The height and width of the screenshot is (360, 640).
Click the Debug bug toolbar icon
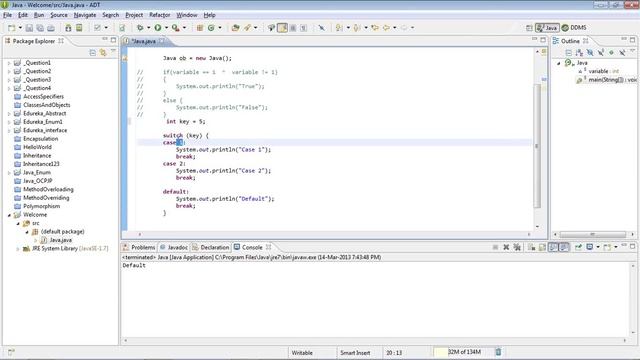140,28
